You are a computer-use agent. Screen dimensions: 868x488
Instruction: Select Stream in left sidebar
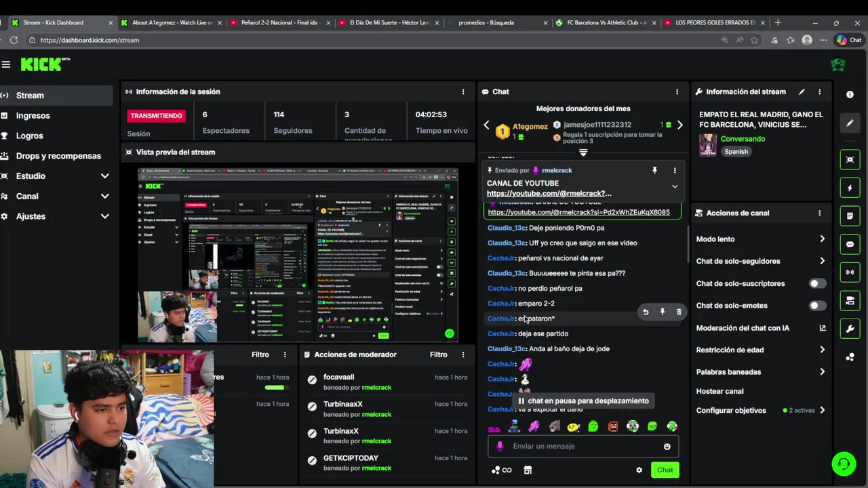(56, 96)
